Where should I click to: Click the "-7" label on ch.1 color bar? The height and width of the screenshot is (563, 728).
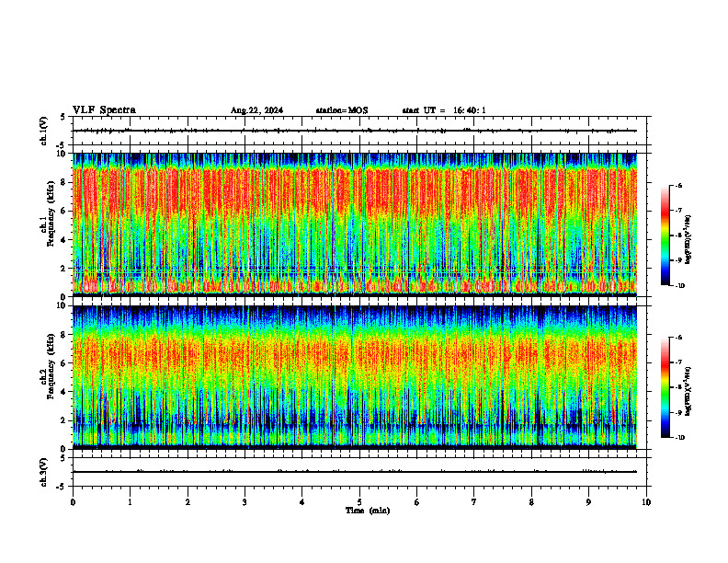(x=678, y=211)
